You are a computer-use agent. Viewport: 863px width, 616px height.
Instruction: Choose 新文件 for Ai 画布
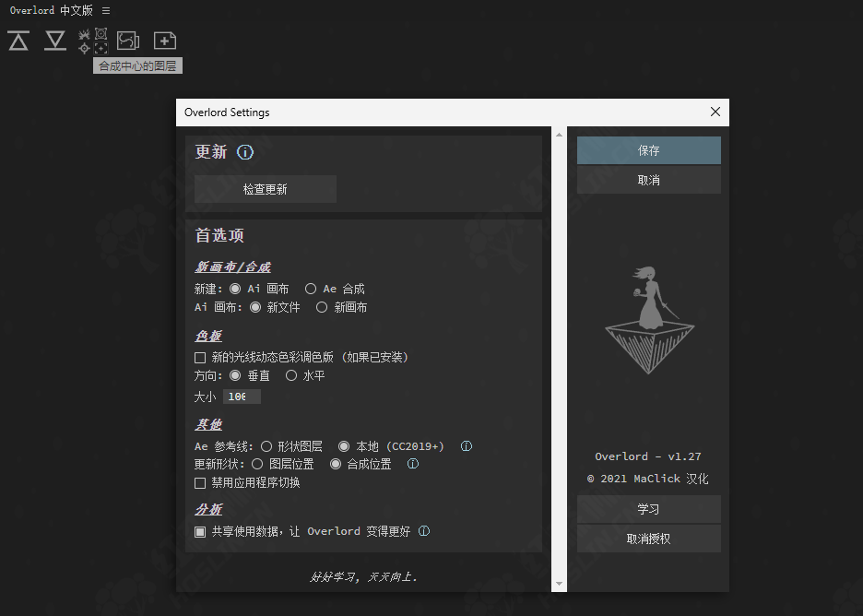click(255, 307)
